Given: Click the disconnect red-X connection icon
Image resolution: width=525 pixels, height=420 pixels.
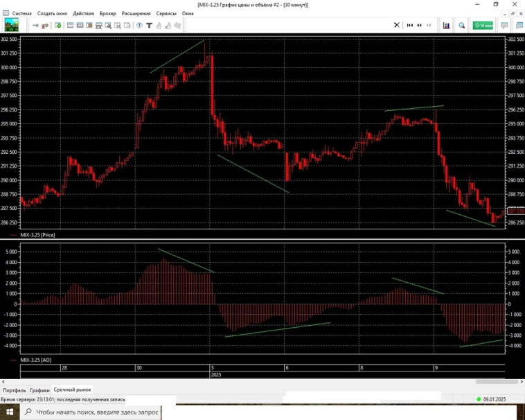Looking at the screenshot, I should (45, 26).
